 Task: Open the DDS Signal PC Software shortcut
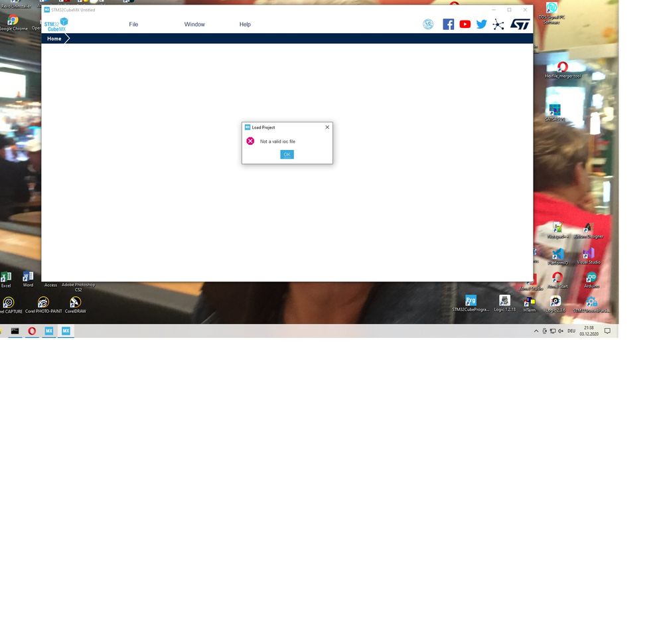pyautogui.click(x=552, y=13)
